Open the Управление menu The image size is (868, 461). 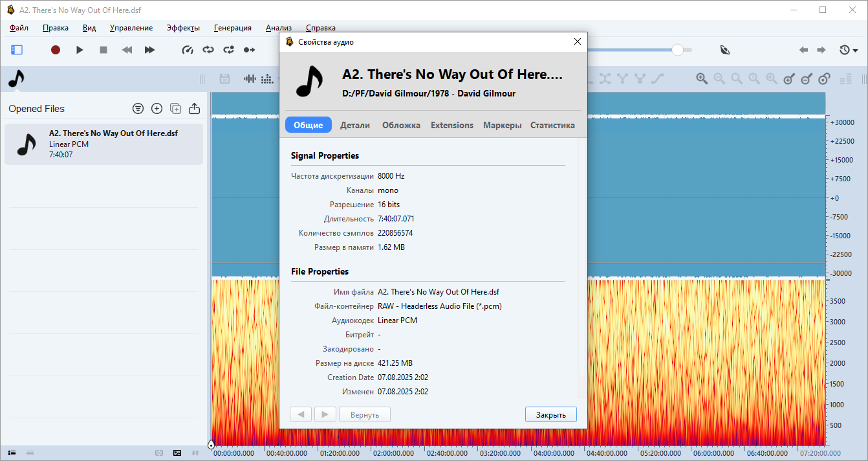tap(131, 28)
